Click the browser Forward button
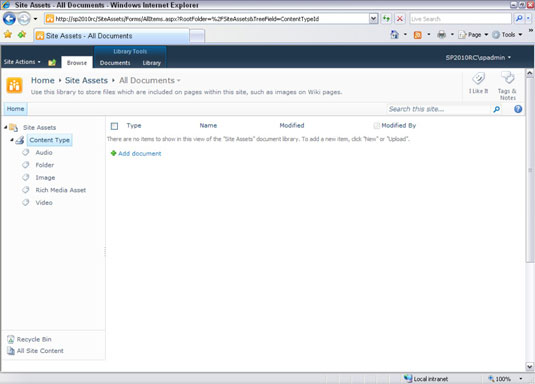This screenshot has width=535, height=384. [x=24, y=18]
